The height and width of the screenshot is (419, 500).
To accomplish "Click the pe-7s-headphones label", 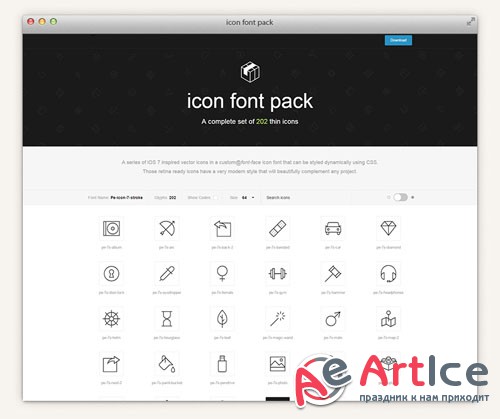I will (388, 293).
